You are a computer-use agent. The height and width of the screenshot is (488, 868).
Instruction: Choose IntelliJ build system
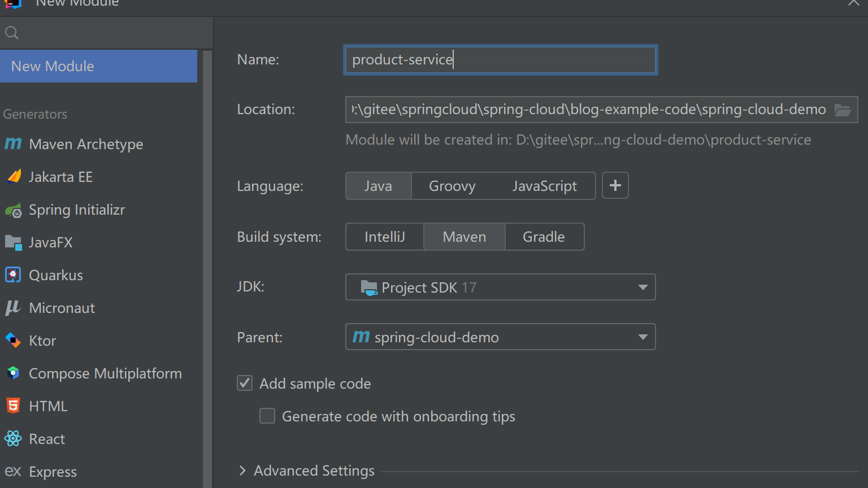click(385, 237)
